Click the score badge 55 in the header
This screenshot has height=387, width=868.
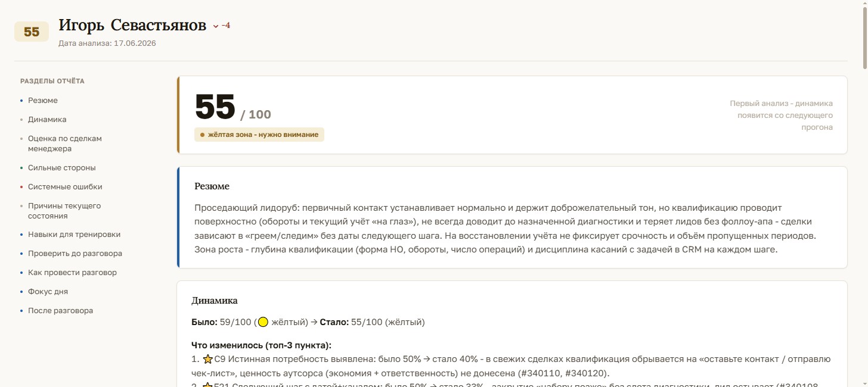pos(32,32)
